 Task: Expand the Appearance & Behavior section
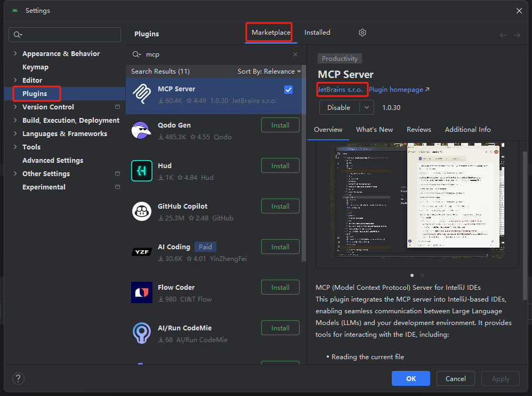click(14, 53)
